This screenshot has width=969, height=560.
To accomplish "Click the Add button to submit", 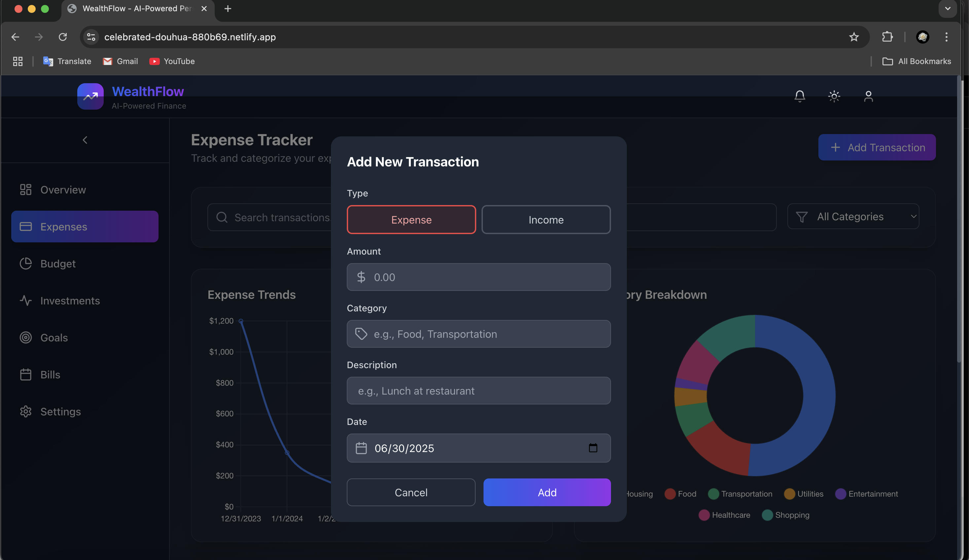I will pyautogui.click(x=546, y=492).
